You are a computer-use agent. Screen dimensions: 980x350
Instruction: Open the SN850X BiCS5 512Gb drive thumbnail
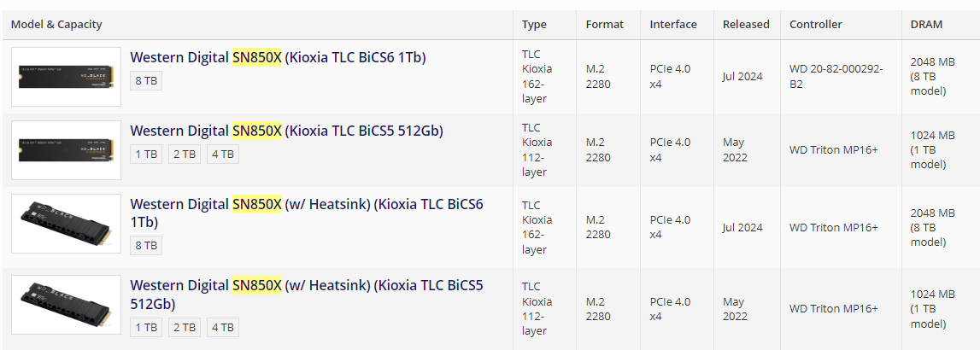point(67,150)
